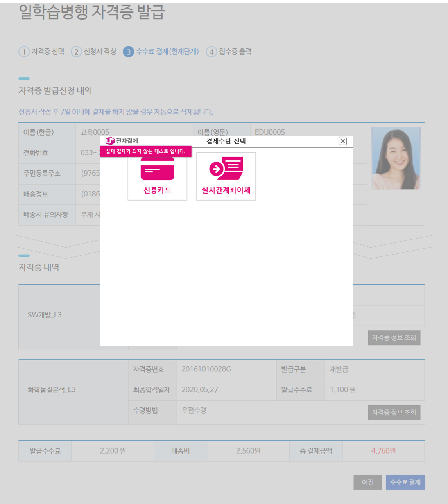The width and height of the screenshot is (448, 504).
Task: Click the 자격증 발급신청 내역 heading
Action: point(56,91)
